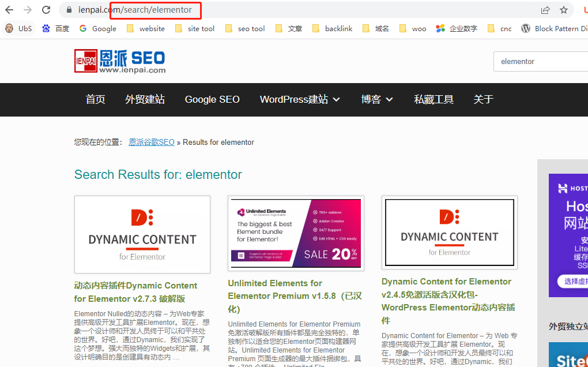Go back with the browser back arrow
The width and height of the screenshot is (588, 367).
coord(9,10)
